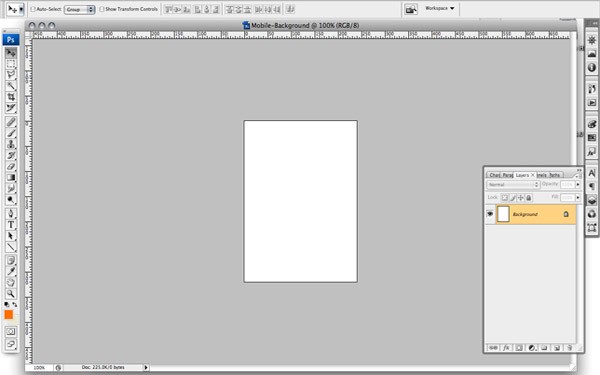
Task: Select the Pen tool
Action: coord(11,214)
